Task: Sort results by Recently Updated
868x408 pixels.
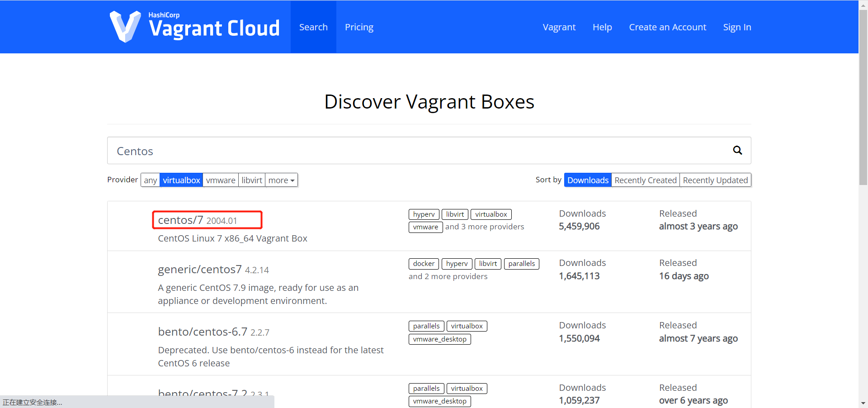Action: [715, 180]
